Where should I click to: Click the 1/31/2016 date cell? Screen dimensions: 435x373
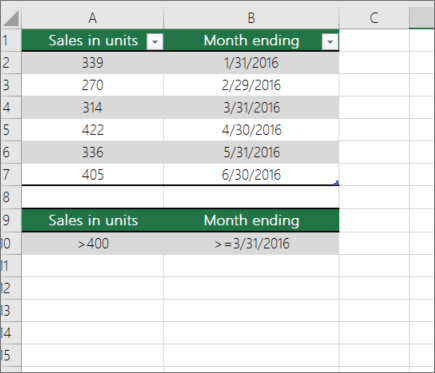pos(251,63)
